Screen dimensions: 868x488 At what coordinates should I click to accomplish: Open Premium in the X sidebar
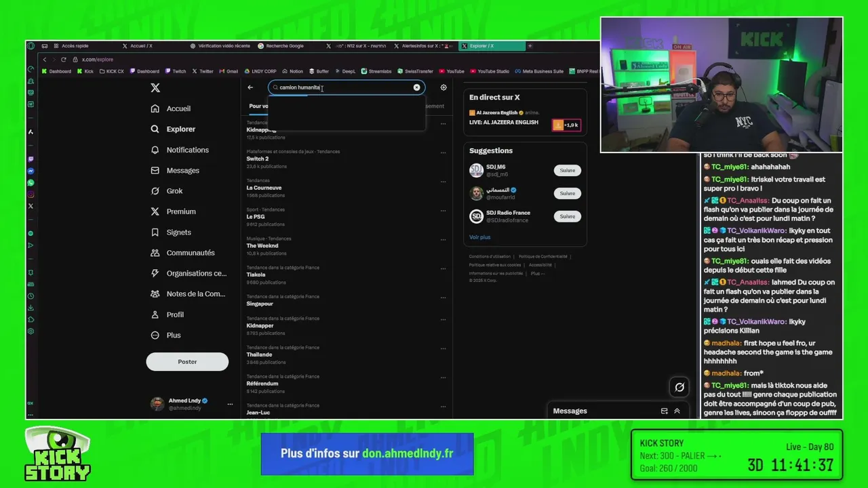173,211
